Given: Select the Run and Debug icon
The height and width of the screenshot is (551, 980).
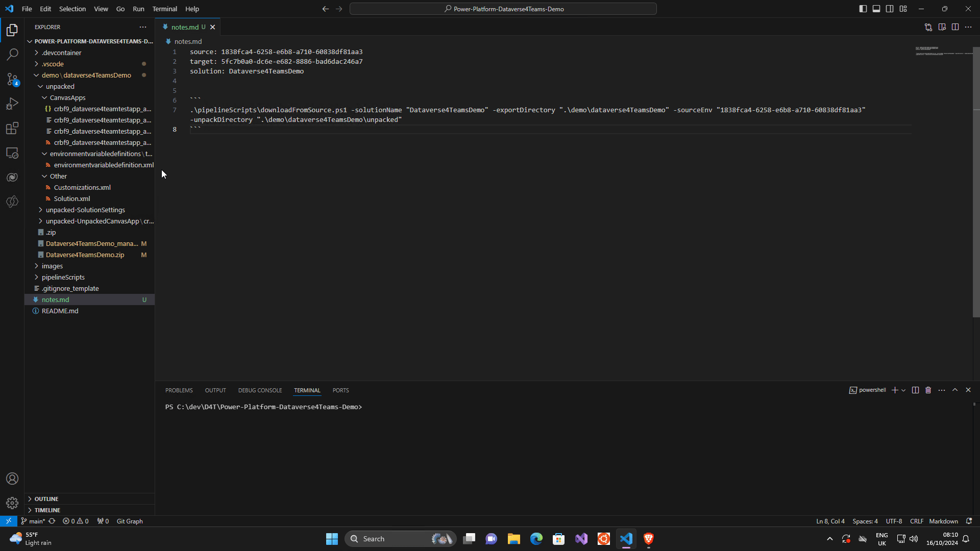Looking at the screenshot, I should click(12, 104).
